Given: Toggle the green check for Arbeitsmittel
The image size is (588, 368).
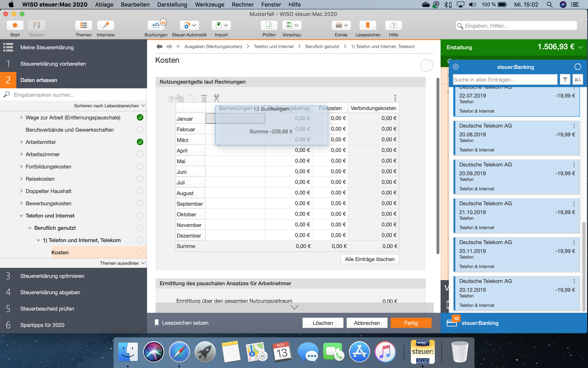Looking at the screenshot, I should [140, 142].
